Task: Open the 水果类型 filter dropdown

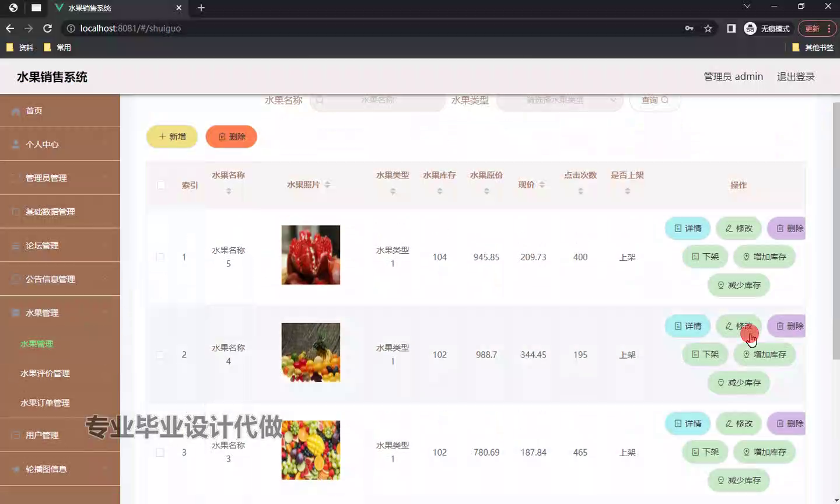Action: (x=559, y=100)
